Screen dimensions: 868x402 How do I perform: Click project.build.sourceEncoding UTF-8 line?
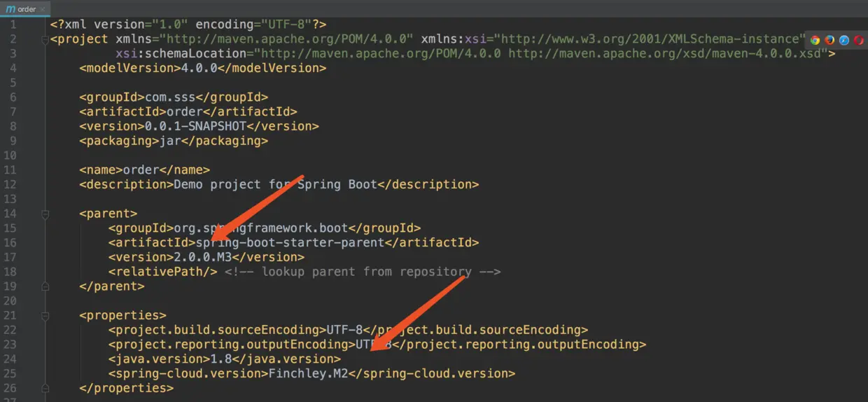[349, 330]
